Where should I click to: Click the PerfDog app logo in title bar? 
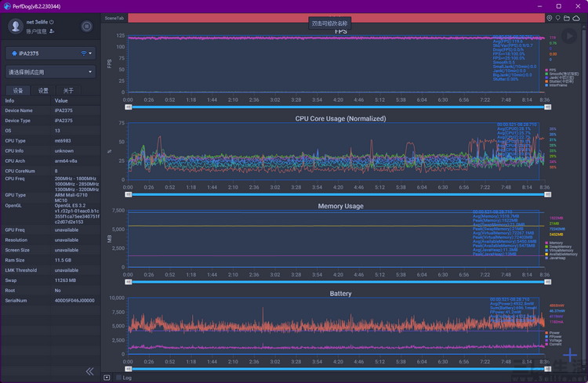[7, 6]
